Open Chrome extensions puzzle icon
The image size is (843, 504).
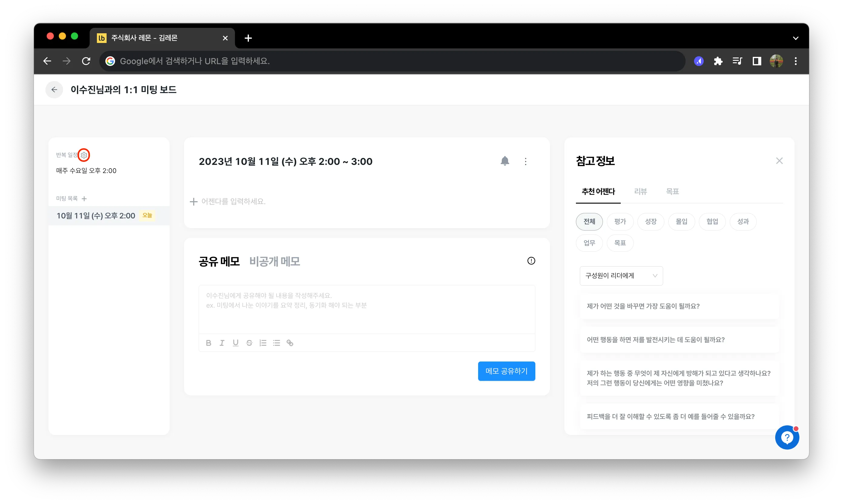click(x=718, y=61)
